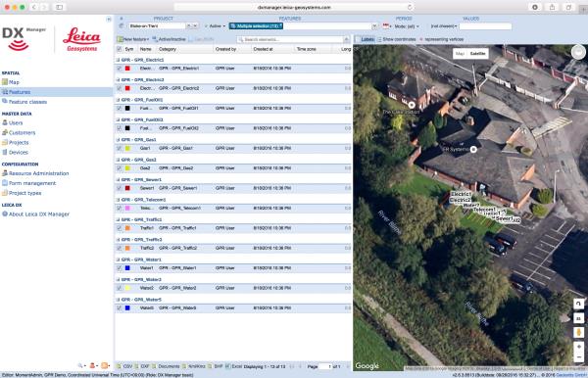Click the Devices icon in sidebar
588x378 pixels.
coord(5,152)
